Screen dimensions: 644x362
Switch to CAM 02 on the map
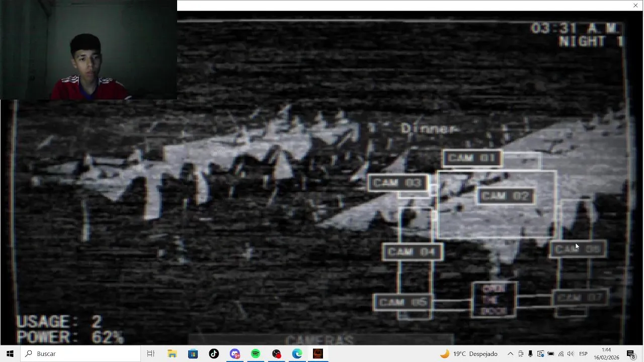coord(505,196)
